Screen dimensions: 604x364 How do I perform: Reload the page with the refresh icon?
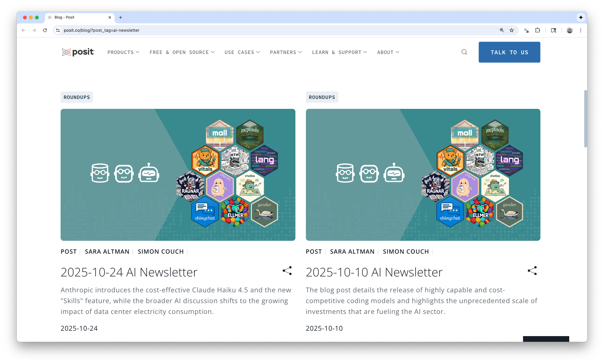pos(45,30)
